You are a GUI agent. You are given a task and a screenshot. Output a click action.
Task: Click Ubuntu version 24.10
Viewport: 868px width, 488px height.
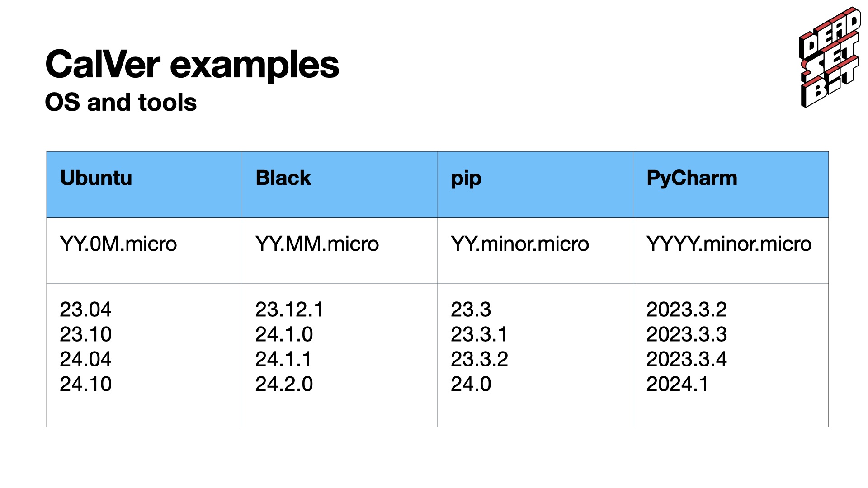click(85, 384)
